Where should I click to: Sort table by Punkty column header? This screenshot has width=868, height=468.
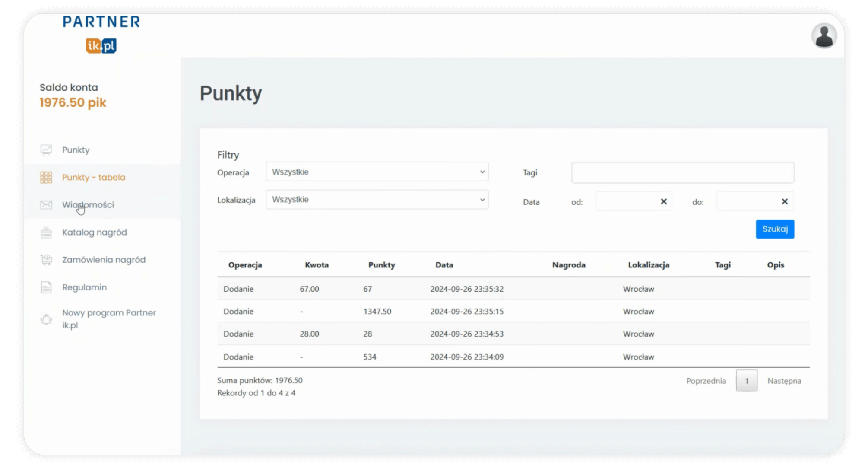click(x=381, y=265)
